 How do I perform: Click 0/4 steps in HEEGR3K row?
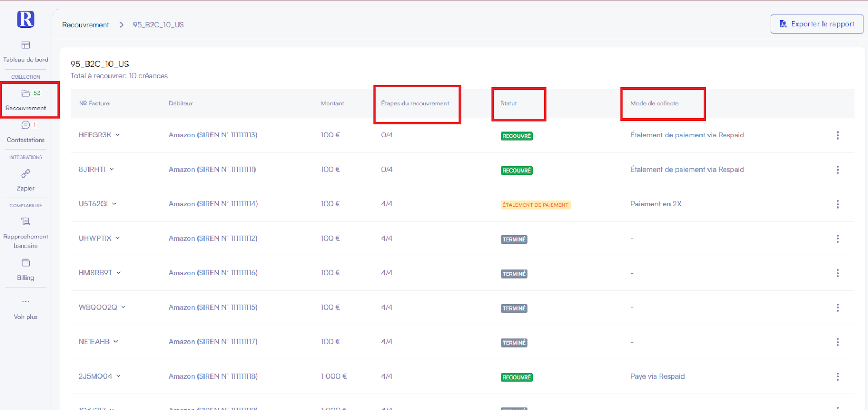pos(387,135)
